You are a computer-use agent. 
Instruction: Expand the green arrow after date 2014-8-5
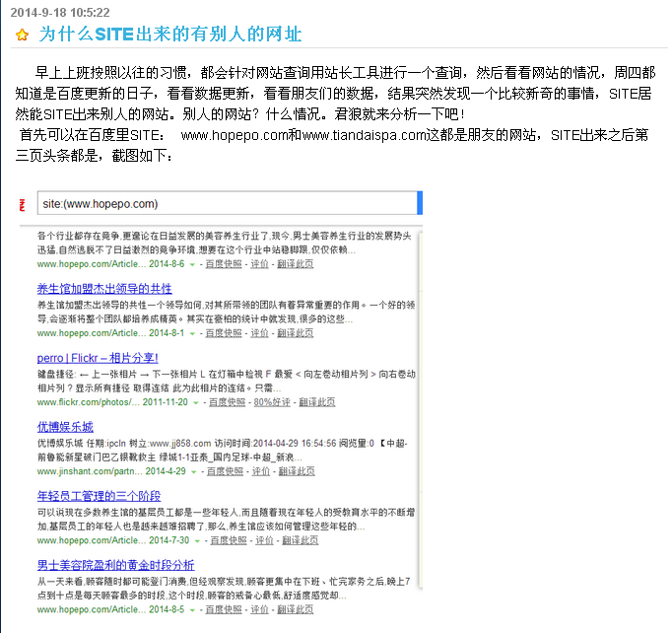192,610
